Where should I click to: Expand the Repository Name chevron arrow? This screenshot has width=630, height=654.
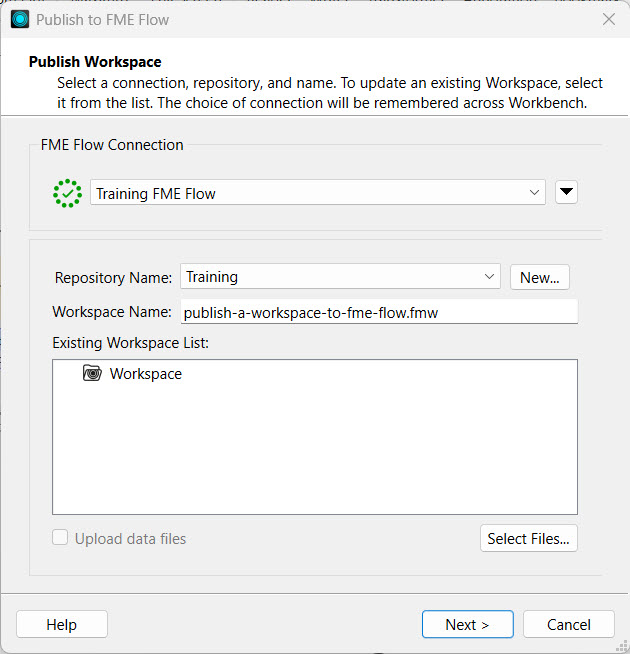point(489,277)
